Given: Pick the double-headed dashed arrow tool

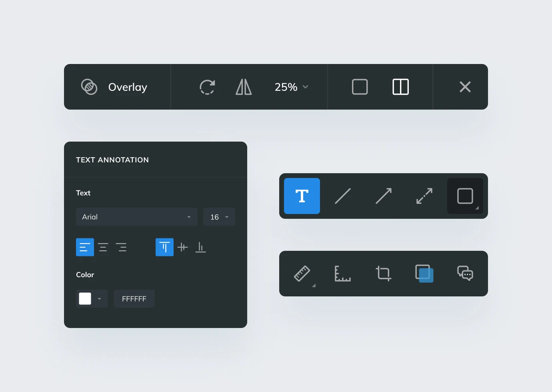Looking at the screenshot, I should [x=424, y=196].
